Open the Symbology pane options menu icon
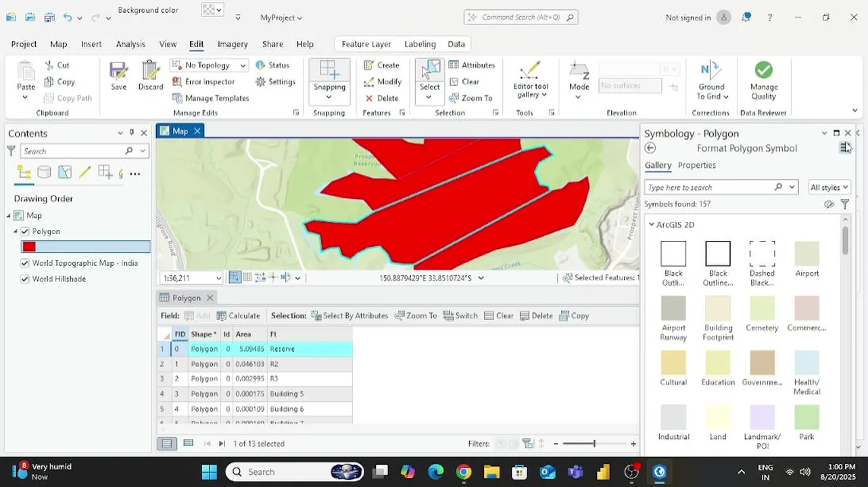868x487 pixels. tap(844, 147)
